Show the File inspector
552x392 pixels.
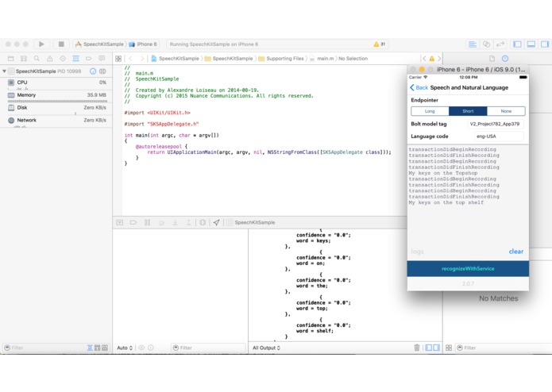point(492,59)
